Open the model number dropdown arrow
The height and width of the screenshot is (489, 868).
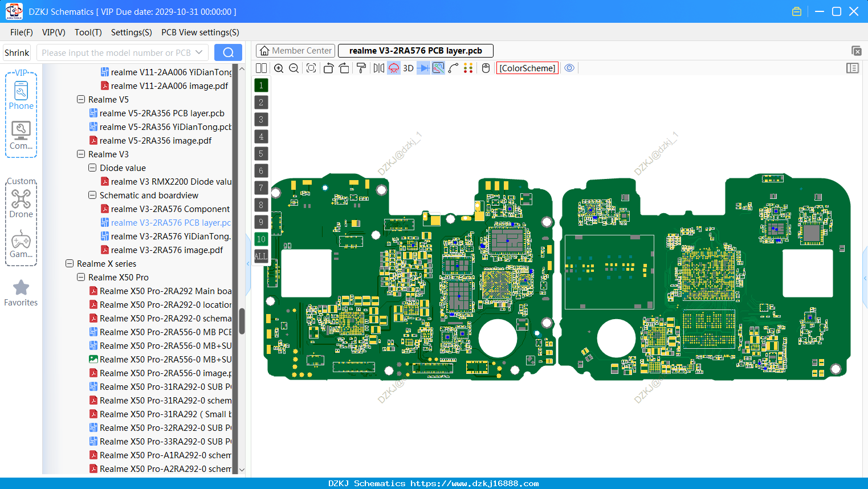[199, 52]
